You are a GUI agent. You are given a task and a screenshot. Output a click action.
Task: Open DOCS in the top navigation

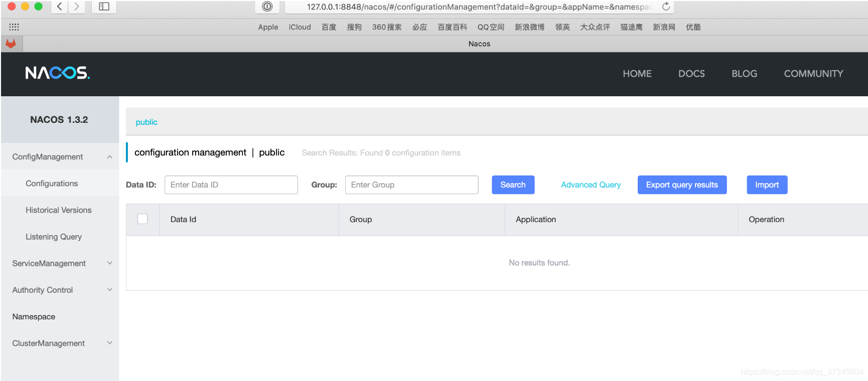[691, 74]
